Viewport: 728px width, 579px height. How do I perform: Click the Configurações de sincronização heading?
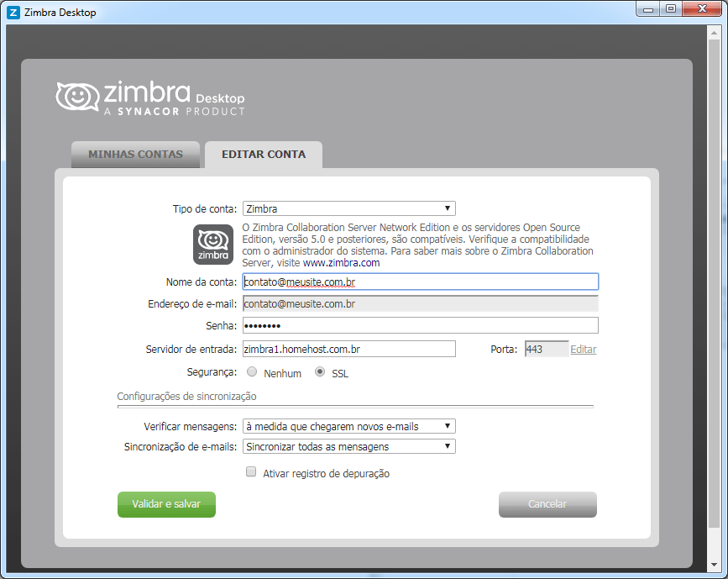(186, 397)
